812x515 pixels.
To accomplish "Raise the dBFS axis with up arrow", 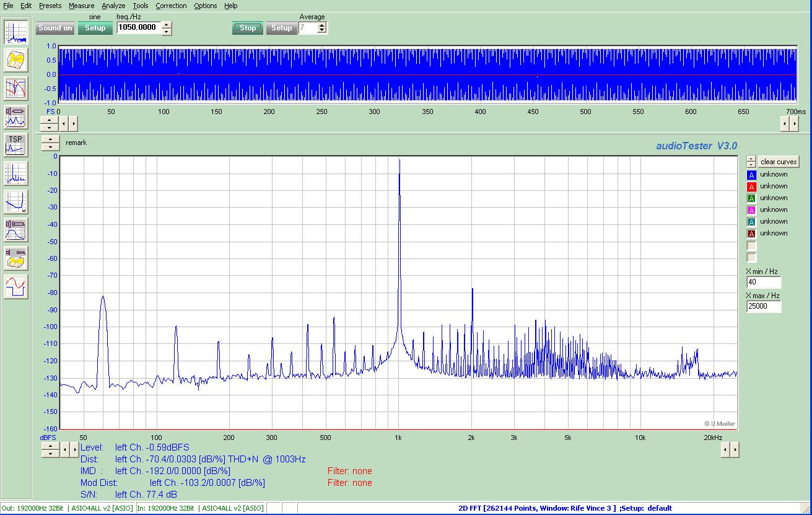I will [x=50, y=446].
